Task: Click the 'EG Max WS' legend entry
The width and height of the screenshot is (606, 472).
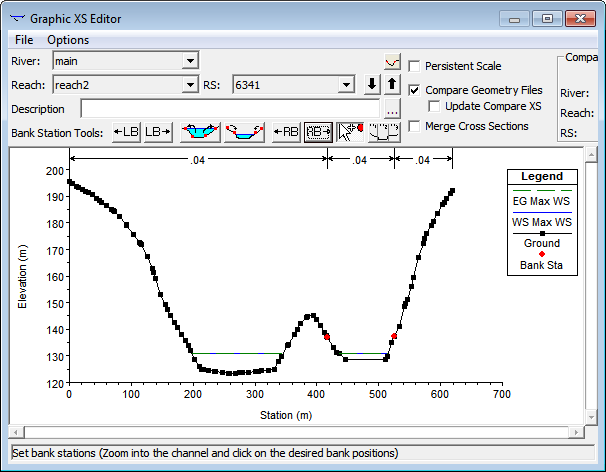Action: [541, 201]
